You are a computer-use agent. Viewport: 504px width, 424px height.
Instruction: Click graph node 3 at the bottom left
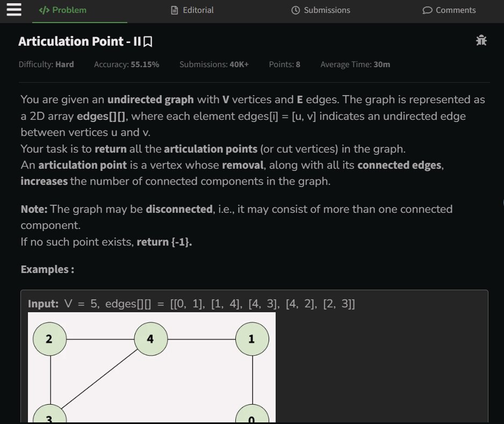[x=49, y=415]
